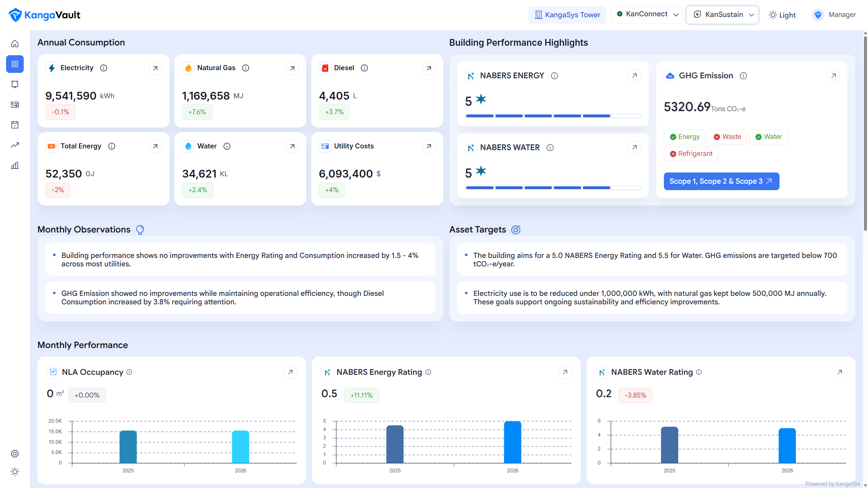Toggle the Light theme mode

782,15
